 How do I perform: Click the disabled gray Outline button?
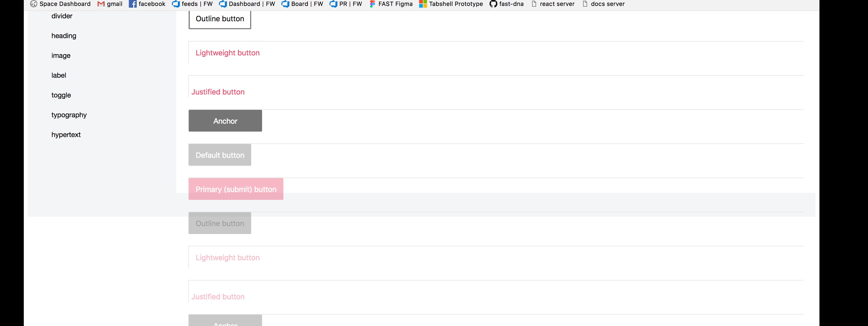(x=220, y=223)
